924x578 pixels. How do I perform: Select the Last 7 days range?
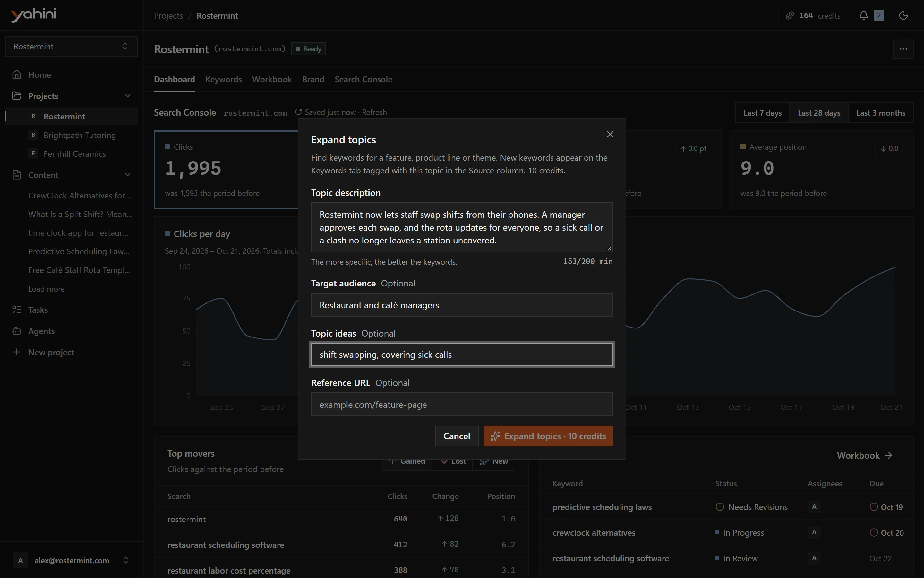(x=763, y=113)
